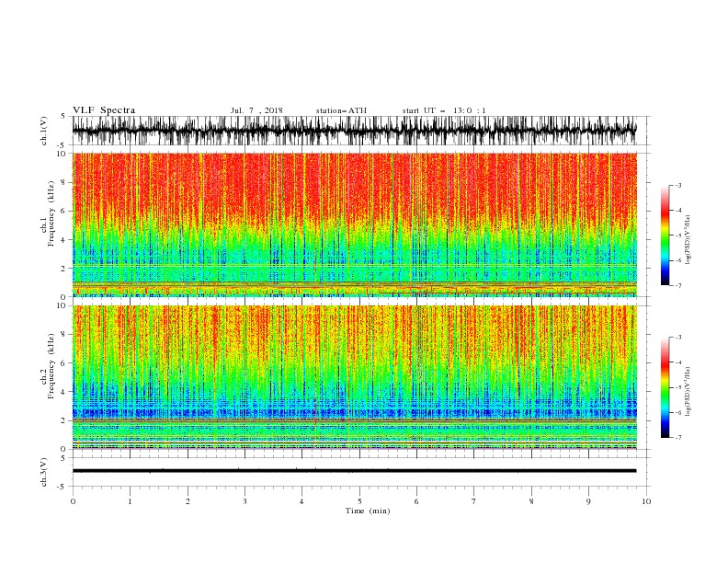728x563 pixels.
Task: Click the ch.2 "Frequency (kHz)" axis label
Action: pos(51,366)
